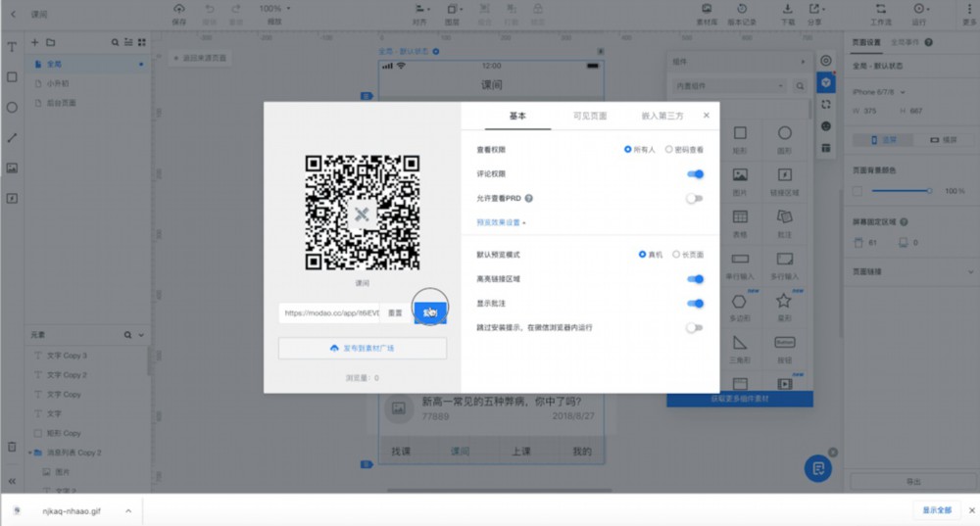Select the 真机 preview mode radio
Image resolution: width=980 pixels, height=526 pixels.
click(642, 255)
